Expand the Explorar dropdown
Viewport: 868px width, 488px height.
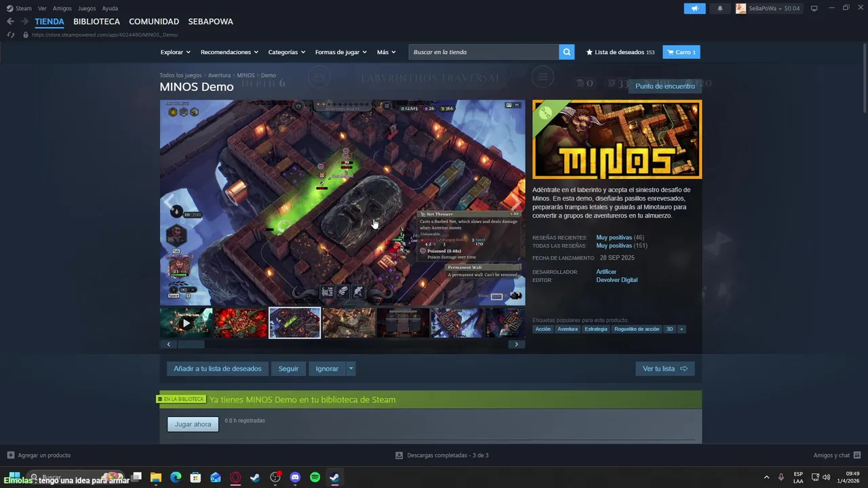click(x=176, y=52)
